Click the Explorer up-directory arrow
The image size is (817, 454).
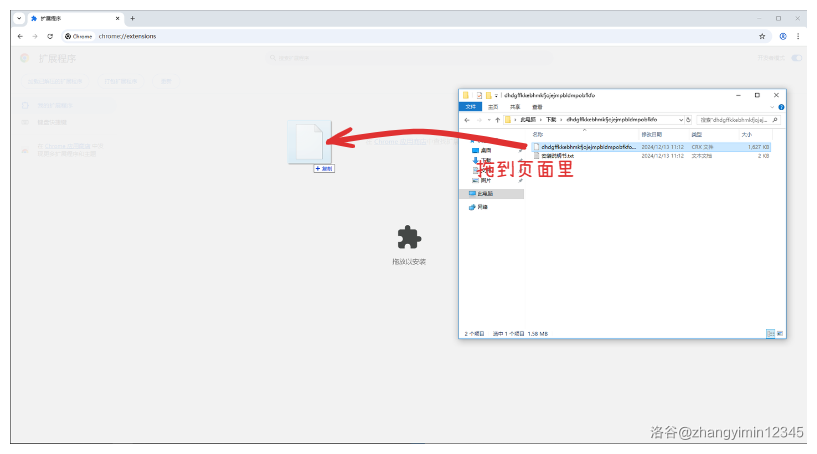tap(497, 119)
